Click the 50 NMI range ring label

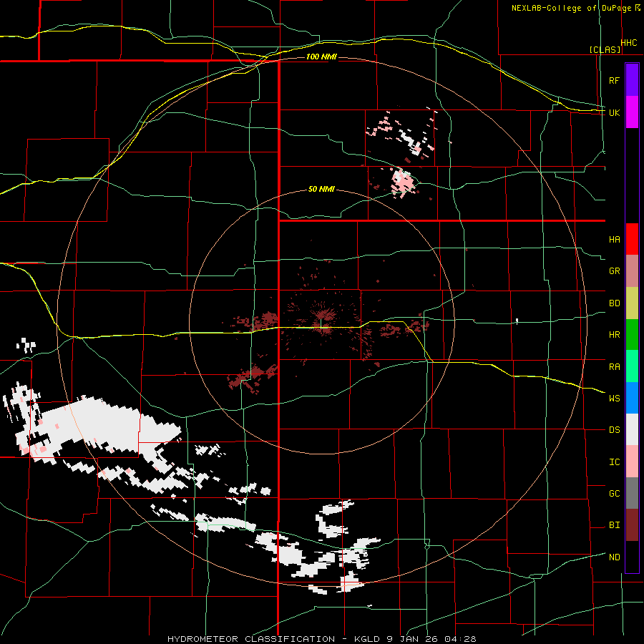pos(321,190)
